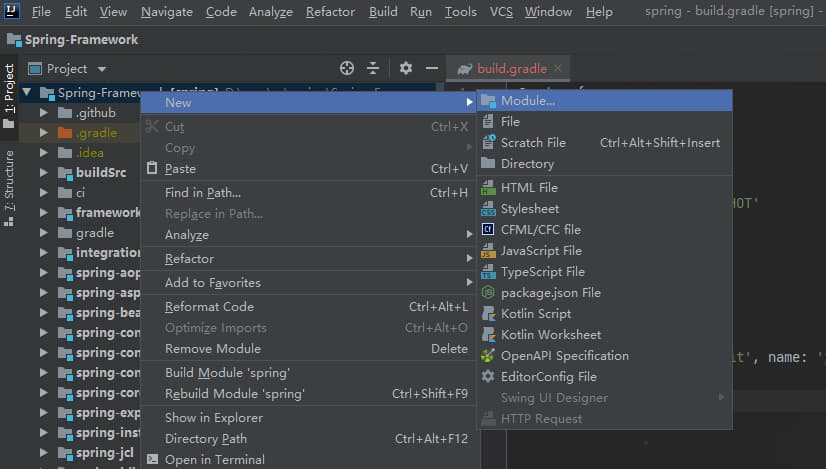Create a new File from submenu
The height and width of the screenshot is (469, 826).
point(604,122)
